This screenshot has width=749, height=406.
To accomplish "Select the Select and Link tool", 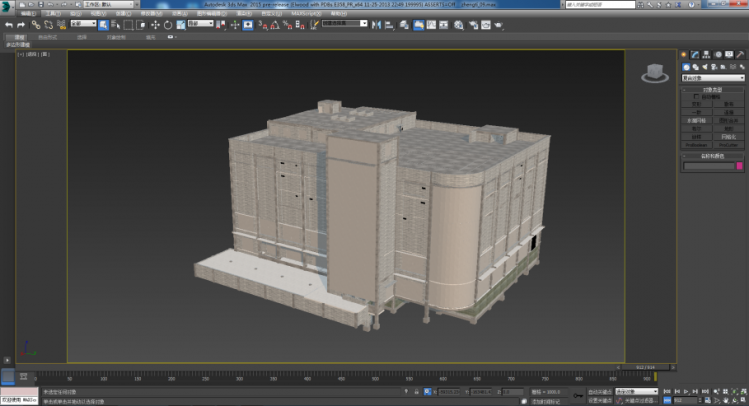I will (x=35, y=24).
